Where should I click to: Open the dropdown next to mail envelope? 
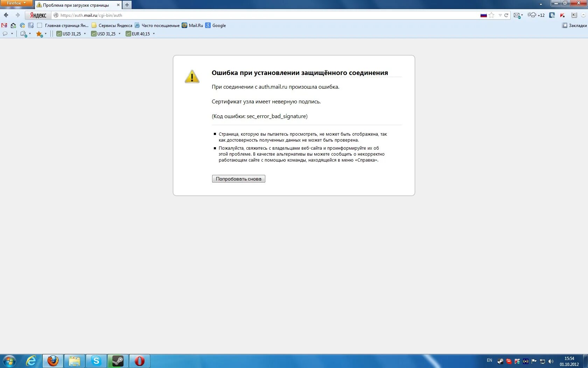coord(522,15)
